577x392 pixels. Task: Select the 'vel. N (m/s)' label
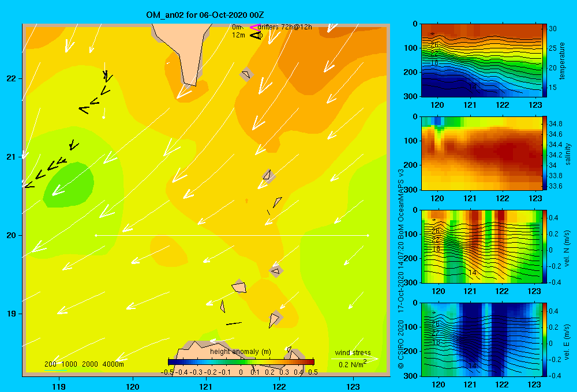[x=567, y=248]
